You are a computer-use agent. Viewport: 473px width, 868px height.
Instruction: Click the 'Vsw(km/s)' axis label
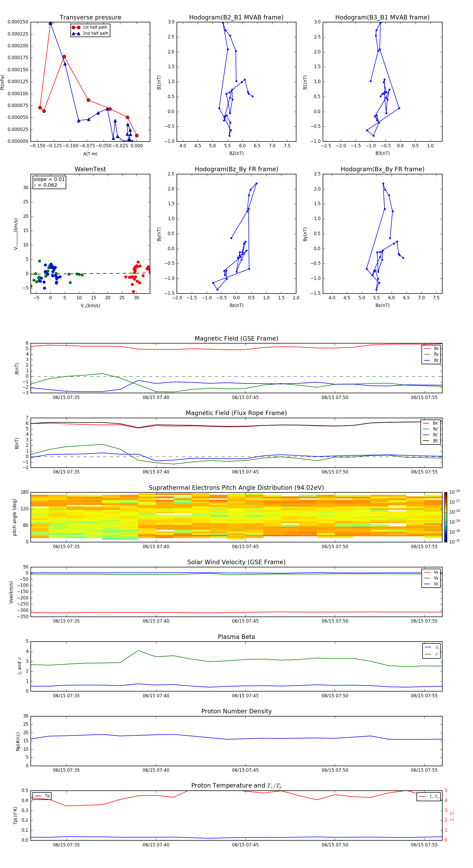(x=11, y=592)
